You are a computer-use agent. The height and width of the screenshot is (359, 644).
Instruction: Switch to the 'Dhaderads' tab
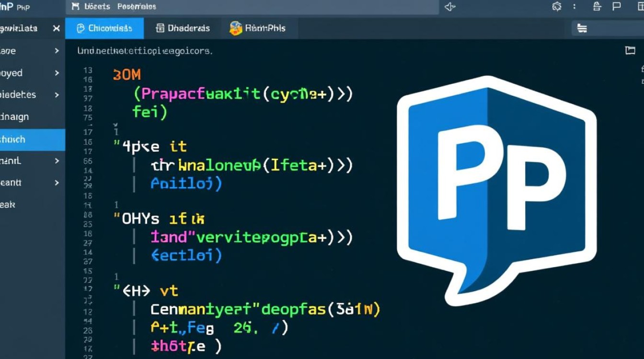[183, 28]
